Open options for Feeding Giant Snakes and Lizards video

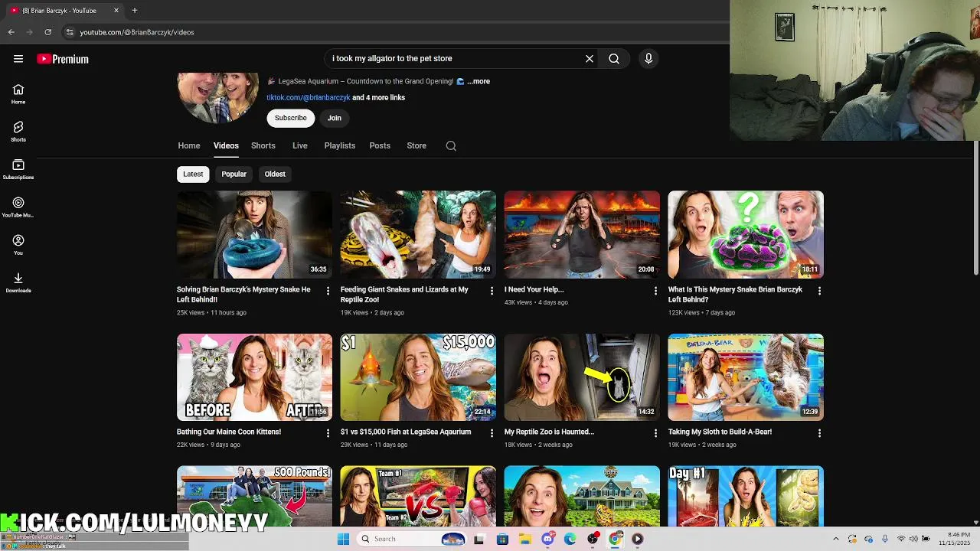pyautogui.click(x=492, y=291)
